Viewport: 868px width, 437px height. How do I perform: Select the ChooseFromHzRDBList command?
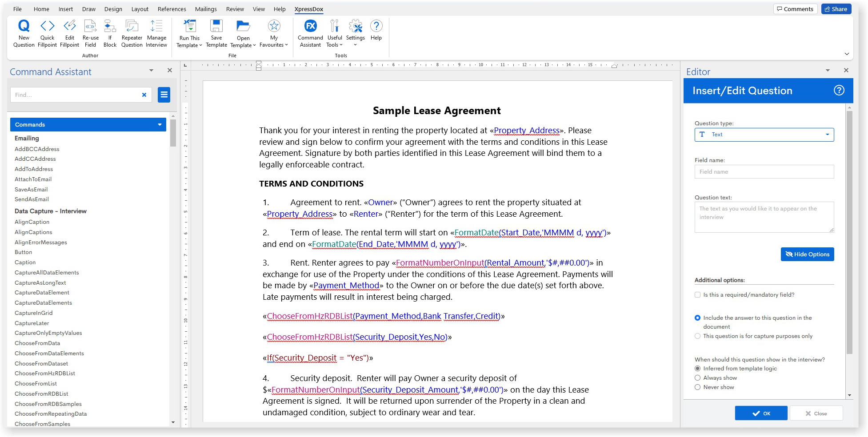pyautogui.click(x=45, y=373)
